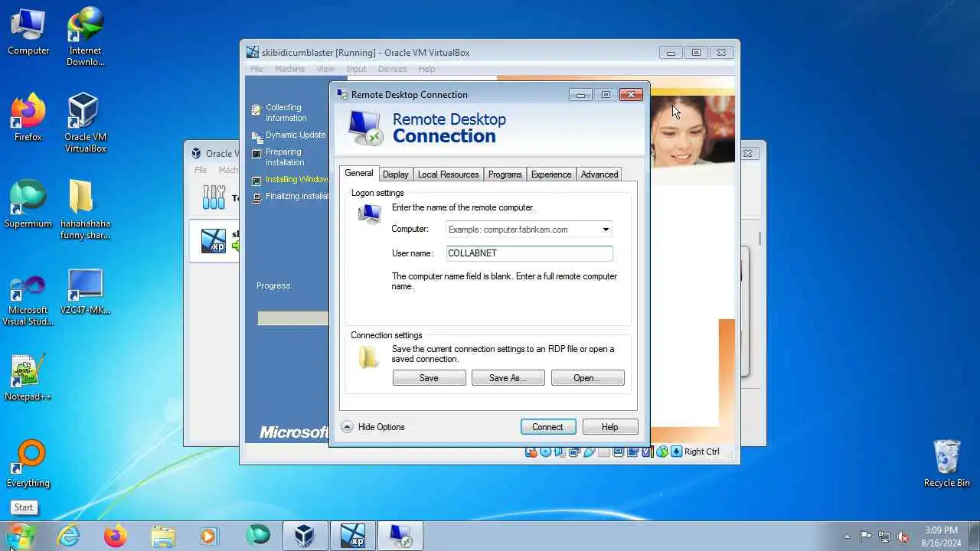The image size is (980, 551).
Task: Open the VirtualBox Machine menu
Action: click(289, 69)
